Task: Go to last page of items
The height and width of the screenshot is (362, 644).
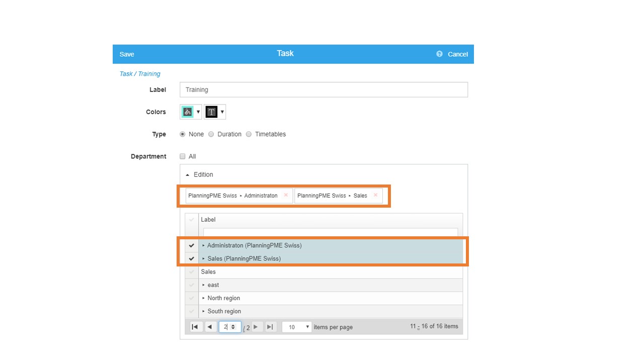Action: tap(270, 327)
